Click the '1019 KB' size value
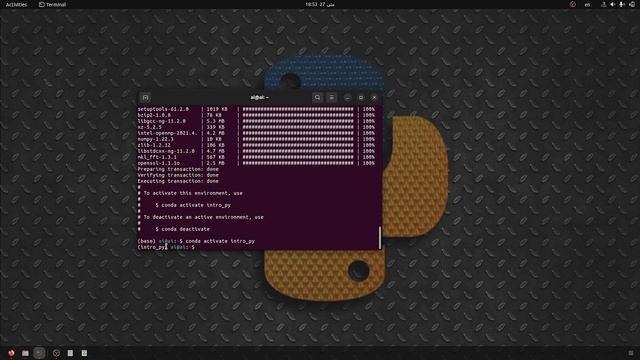The image size is (640, 360). pyautogui.click(x=217, y=109)
